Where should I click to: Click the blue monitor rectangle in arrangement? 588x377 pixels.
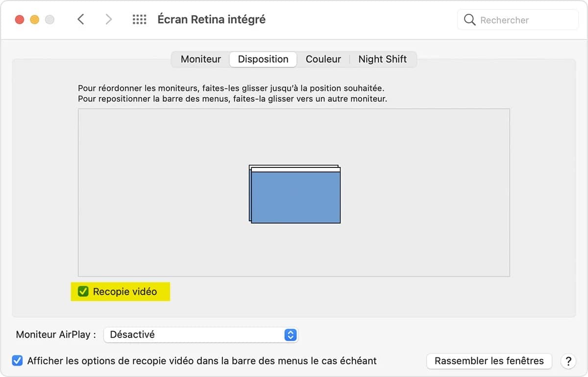(295, 197)
